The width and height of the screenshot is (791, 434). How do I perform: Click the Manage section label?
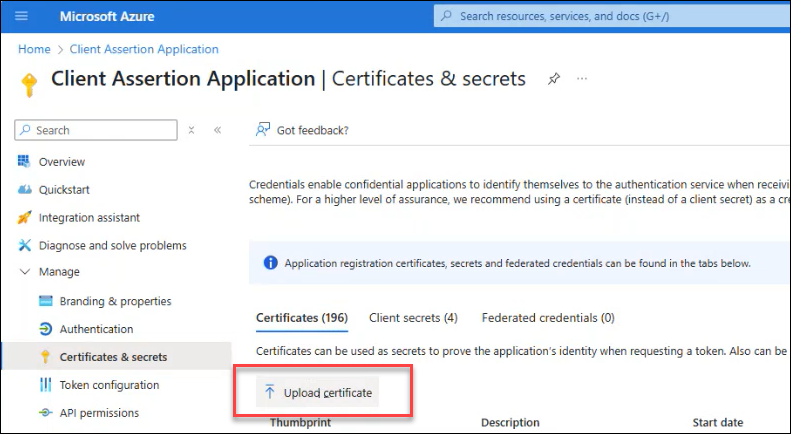pyautogui.click(x=59, y=272)
